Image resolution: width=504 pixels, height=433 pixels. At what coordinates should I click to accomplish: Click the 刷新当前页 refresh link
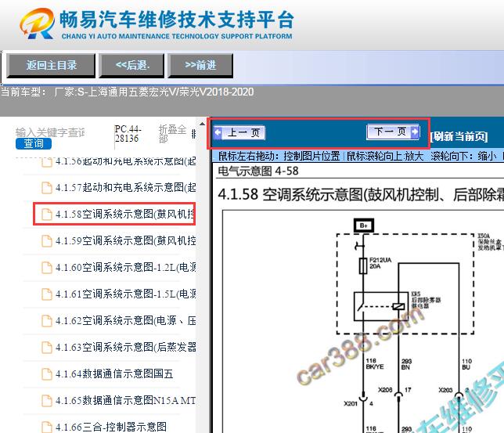(459, 136)
